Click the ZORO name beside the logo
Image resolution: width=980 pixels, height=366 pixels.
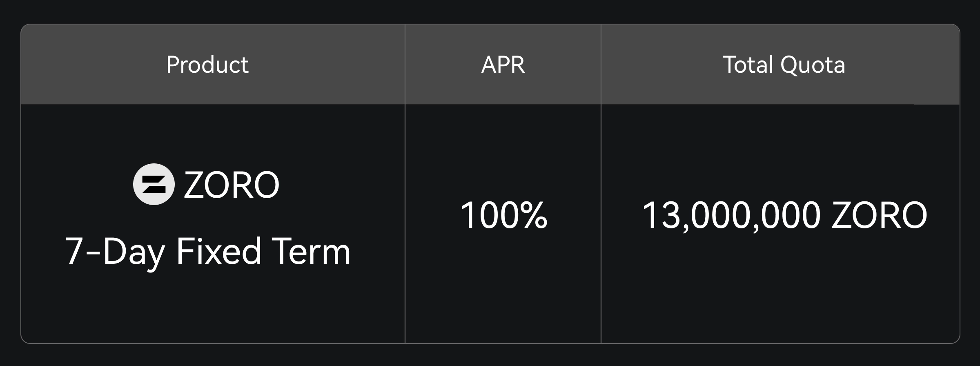point(232,185)
